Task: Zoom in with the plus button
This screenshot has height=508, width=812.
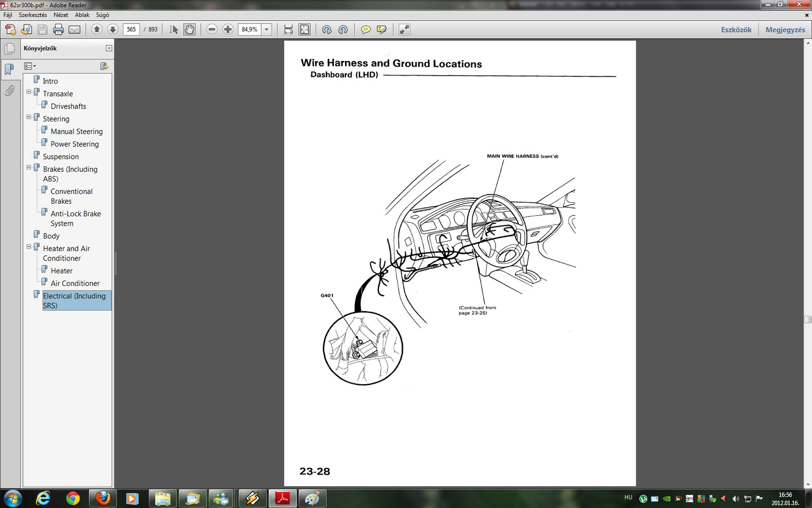Action: (x=228, y=29)
